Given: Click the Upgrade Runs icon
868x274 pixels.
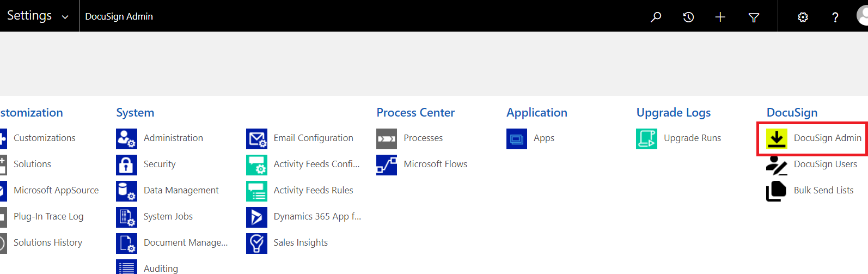Looking at the screenshot, I should point(646,138).
